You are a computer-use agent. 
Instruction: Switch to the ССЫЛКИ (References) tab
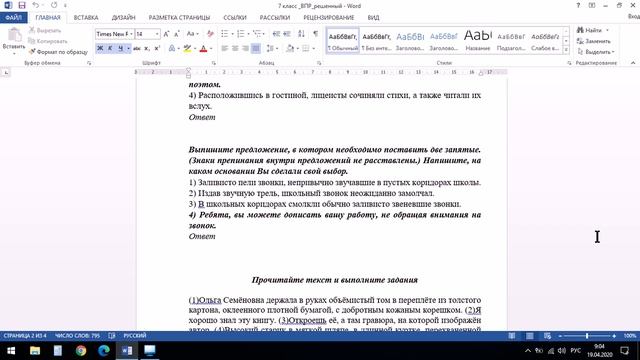pyautogui.click(x=235, y=18)
